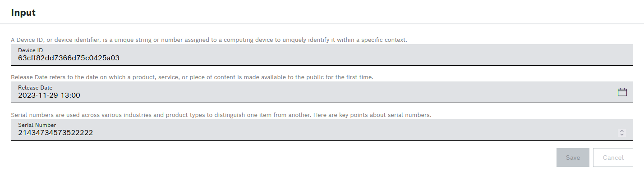Decrement the Serial Number with down arrow
Screen dimensions: 644x180
622,134
